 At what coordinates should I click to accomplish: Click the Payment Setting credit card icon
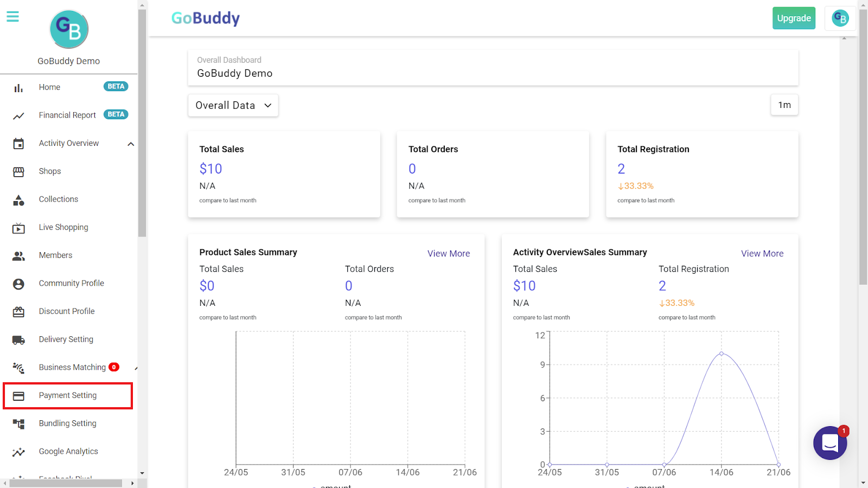pyautogui.click(x=18, y=396)
